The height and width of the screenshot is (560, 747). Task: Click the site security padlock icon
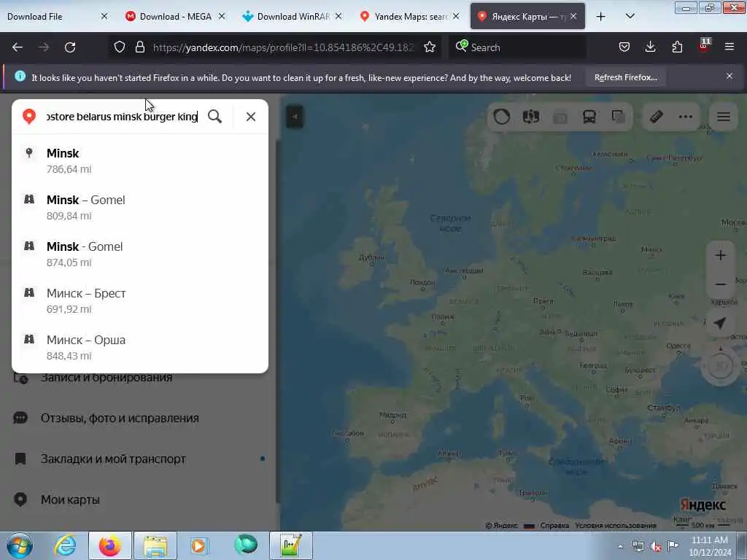[139, 47]
